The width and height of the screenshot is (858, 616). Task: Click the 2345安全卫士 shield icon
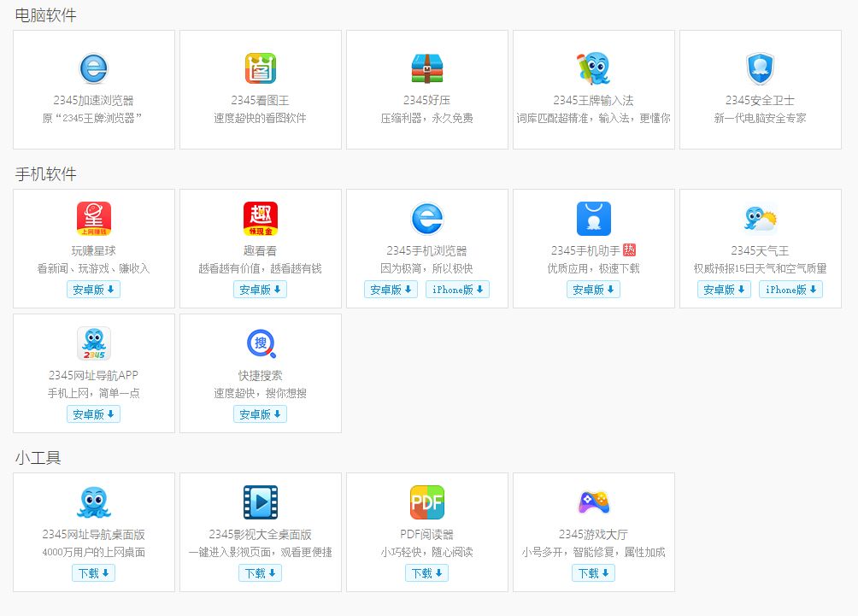coord(760,68)
